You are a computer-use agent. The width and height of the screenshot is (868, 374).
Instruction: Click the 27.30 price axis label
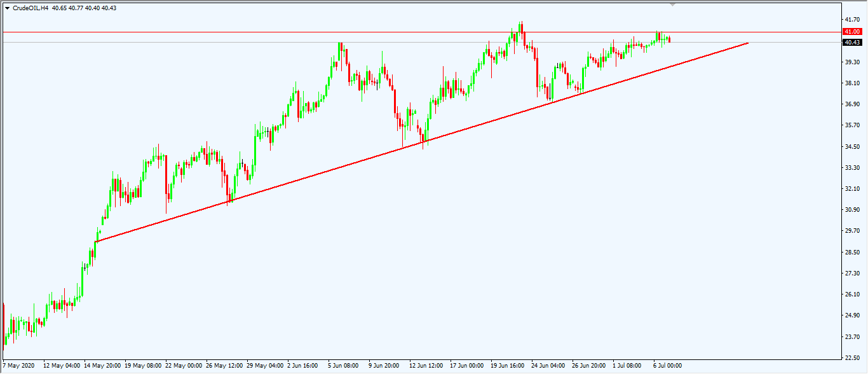[x=851, y=273]
